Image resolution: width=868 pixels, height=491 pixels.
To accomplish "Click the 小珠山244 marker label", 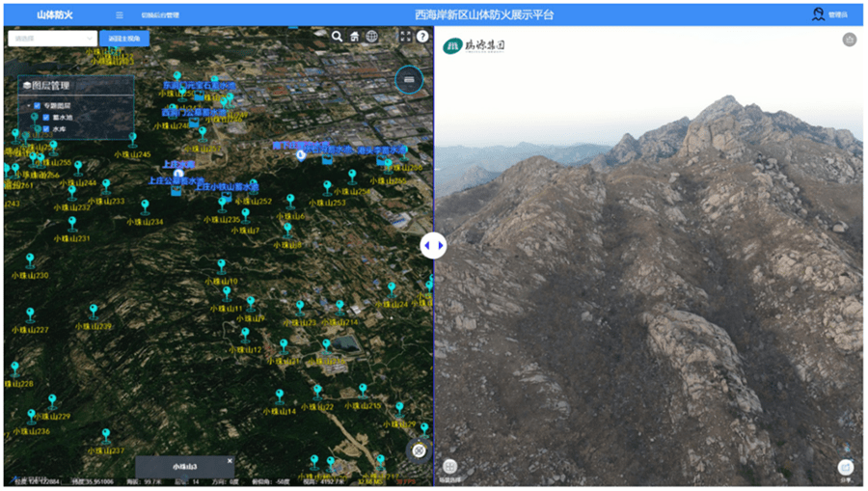I will pyautogui.click(x=78, y=182).
